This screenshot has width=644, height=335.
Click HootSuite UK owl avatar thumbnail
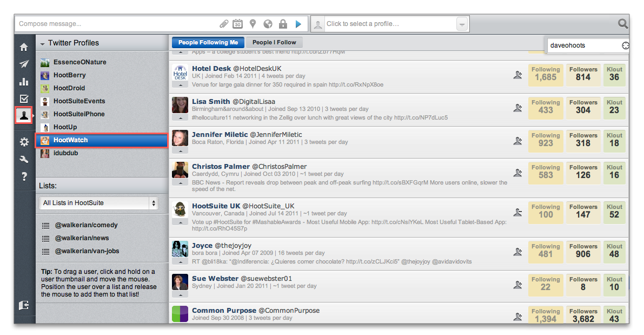(x=180, y=209)
